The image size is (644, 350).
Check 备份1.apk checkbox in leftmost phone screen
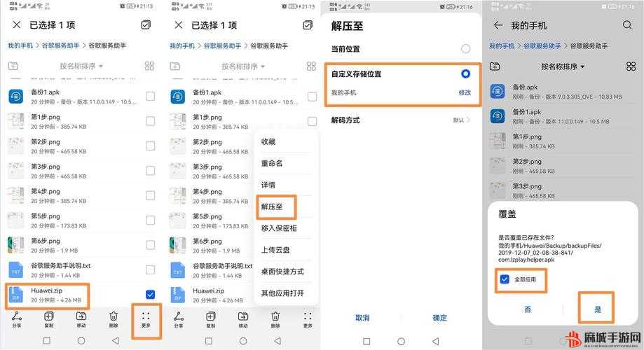click(x=151, y=96)
